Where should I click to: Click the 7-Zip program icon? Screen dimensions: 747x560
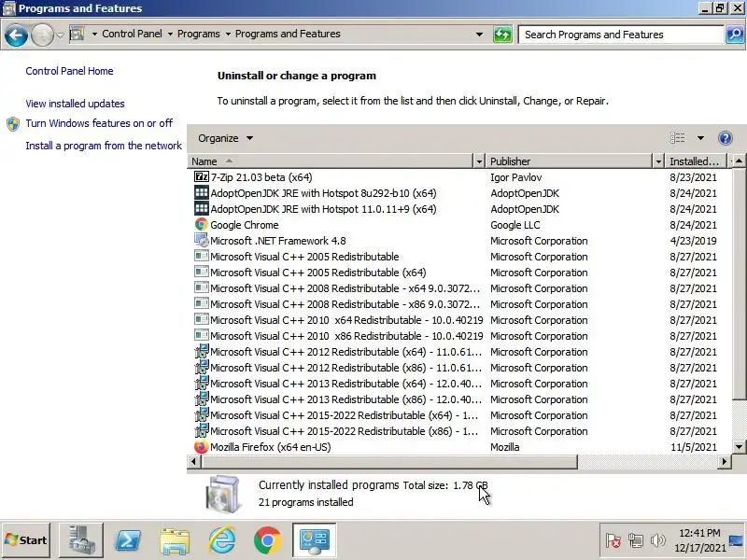[202, 177]
